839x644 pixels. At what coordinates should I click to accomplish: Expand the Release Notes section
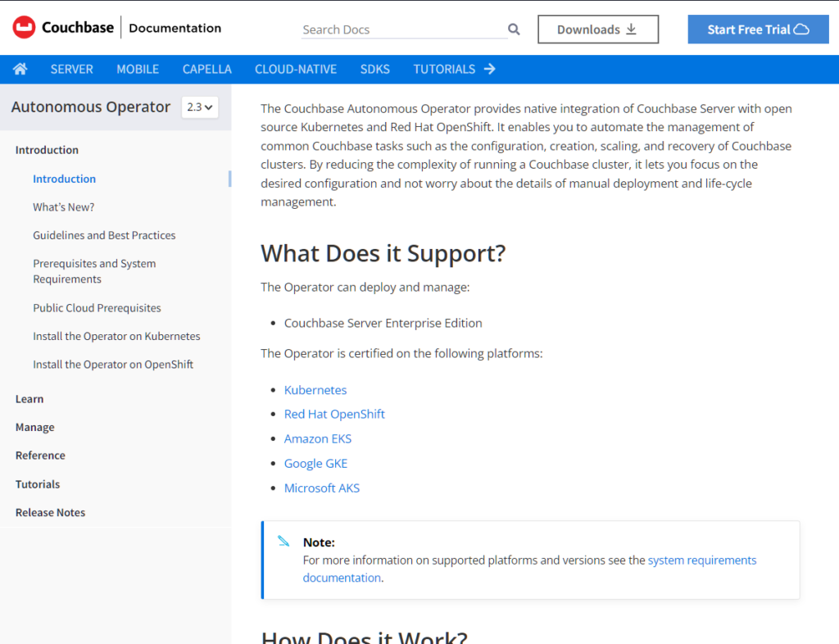click(x=50, y=512)
